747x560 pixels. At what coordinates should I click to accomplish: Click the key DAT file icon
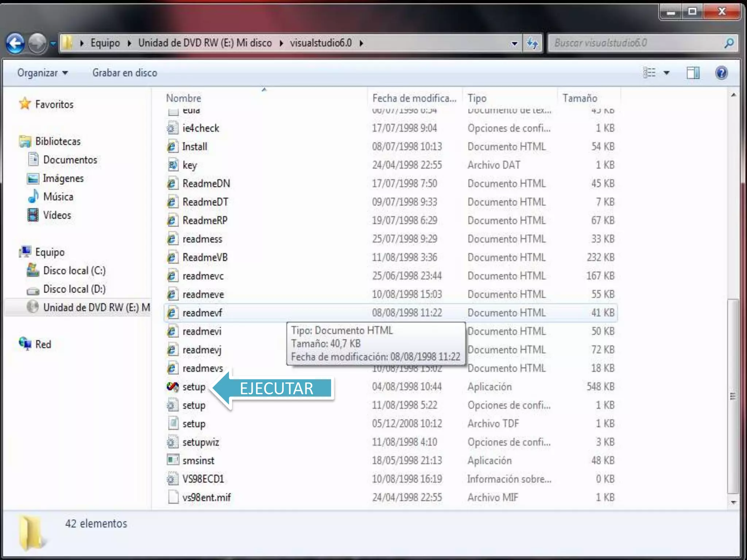point(173,165)
